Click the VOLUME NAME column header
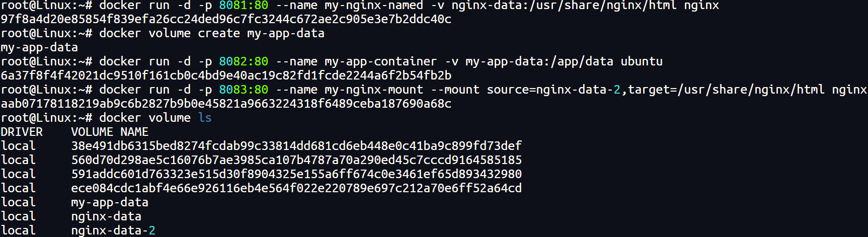The width and height of the screenshot is (868, 237). point(110,132)
